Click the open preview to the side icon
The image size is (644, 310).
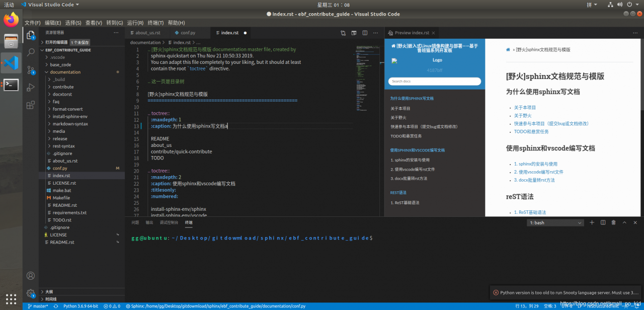pos(354,33)
